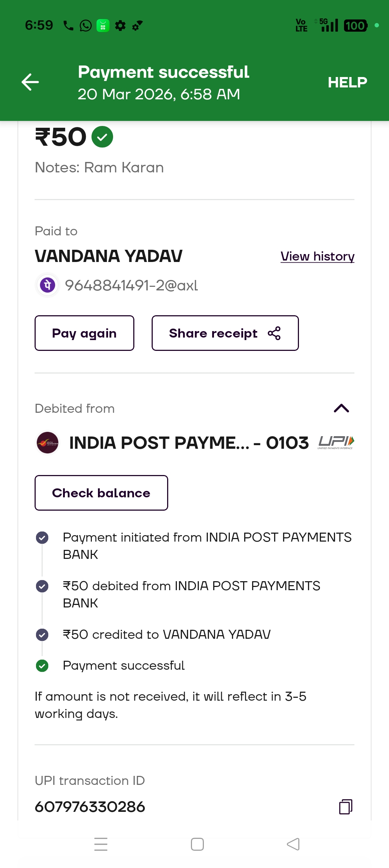Tap the green success checkmark beside ₹50

pyautogui.click(x=102, y=137)
